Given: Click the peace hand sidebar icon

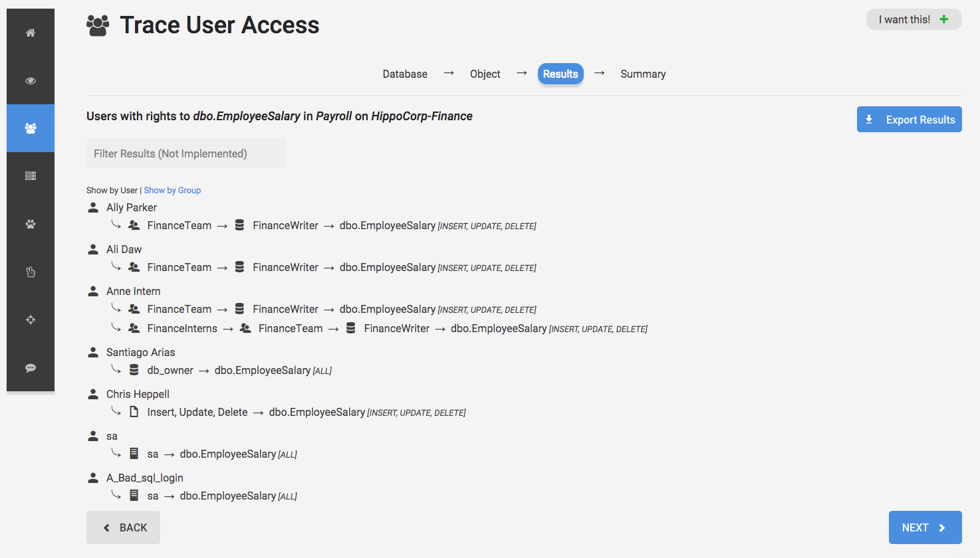Looking at the screenshot, I should pos(31,272).
